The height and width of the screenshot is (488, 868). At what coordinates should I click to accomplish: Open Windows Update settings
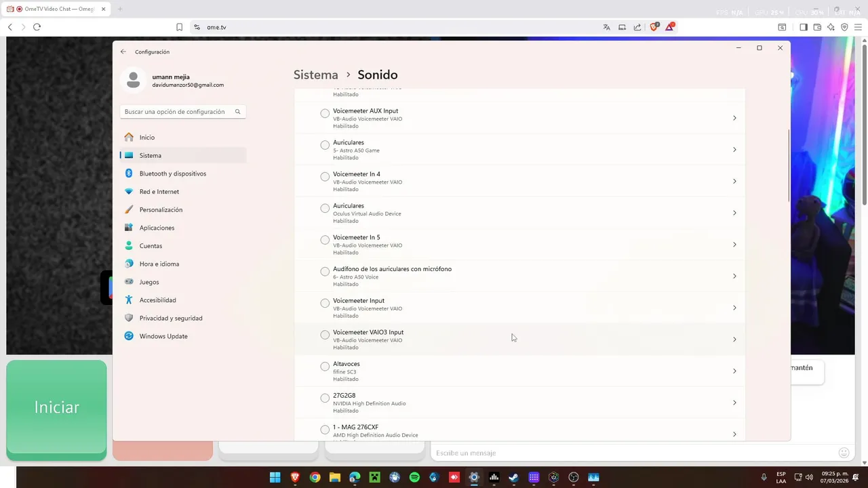click(183, 336)
